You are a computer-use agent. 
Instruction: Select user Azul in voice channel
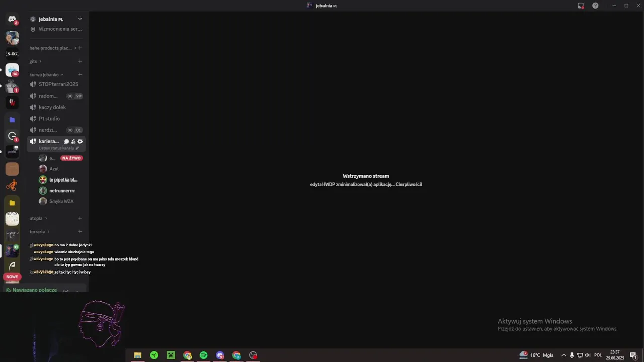pyautogui.click(x=54, y=169)
